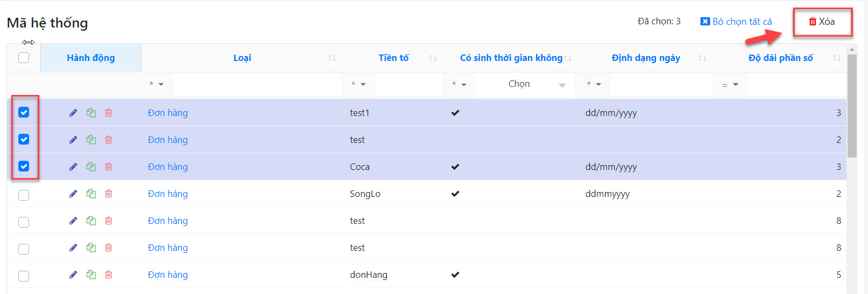This screenshot has width=868, height=294.
Task: Sort the Định dạng ngày column
Action: [x=702, y=58]
